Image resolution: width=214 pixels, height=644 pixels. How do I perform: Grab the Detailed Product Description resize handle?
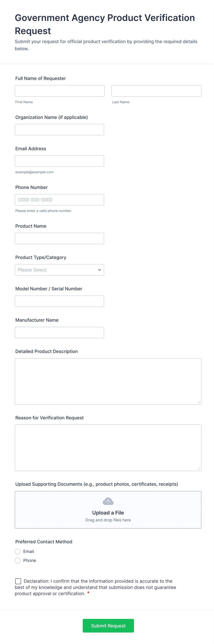pyautogui.click(x=199, y=402)
